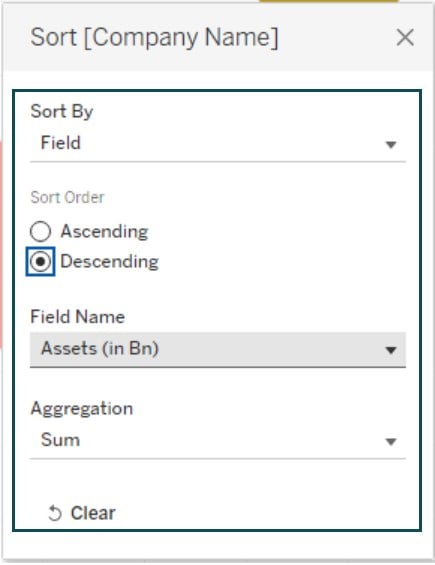Open the Sum aggregation dropdown
The image size is (435, 565).
coord(218,441)
